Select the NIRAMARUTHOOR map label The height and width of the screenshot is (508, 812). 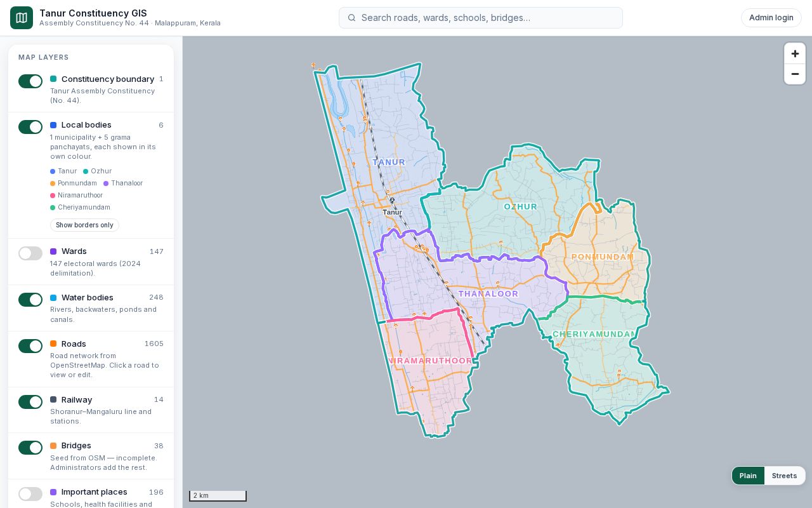pyautogui.click(x=431, y=361)
